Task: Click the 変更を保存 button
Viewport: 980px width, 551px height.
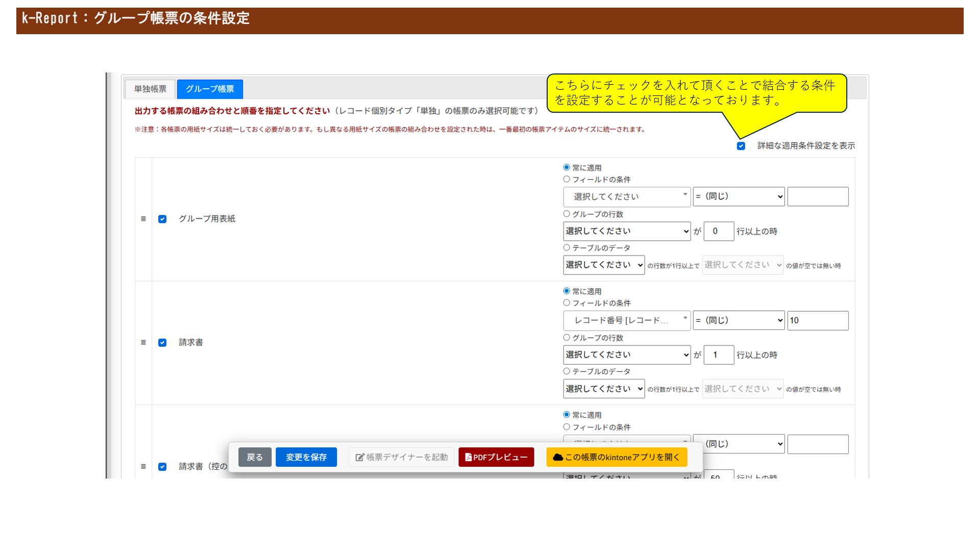Action: coord(306,457)
